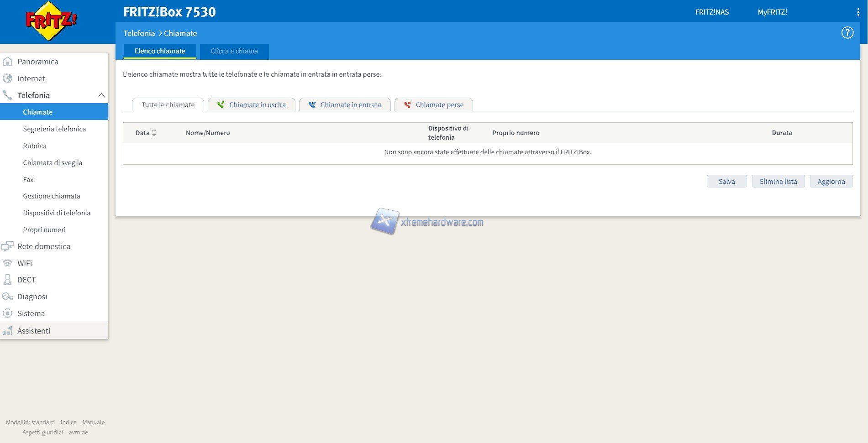This screenshot has width=868, height=443.
Task: Click the Internet globe icon
Action: pos(8,78)
